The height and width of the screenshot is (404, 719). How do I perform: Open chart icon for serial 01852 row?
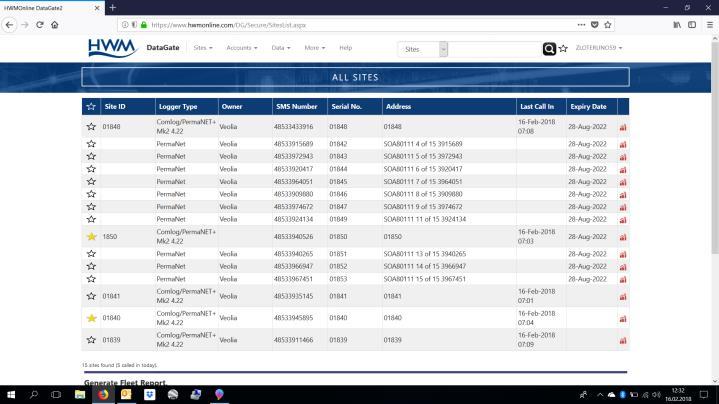click(623, 267)
